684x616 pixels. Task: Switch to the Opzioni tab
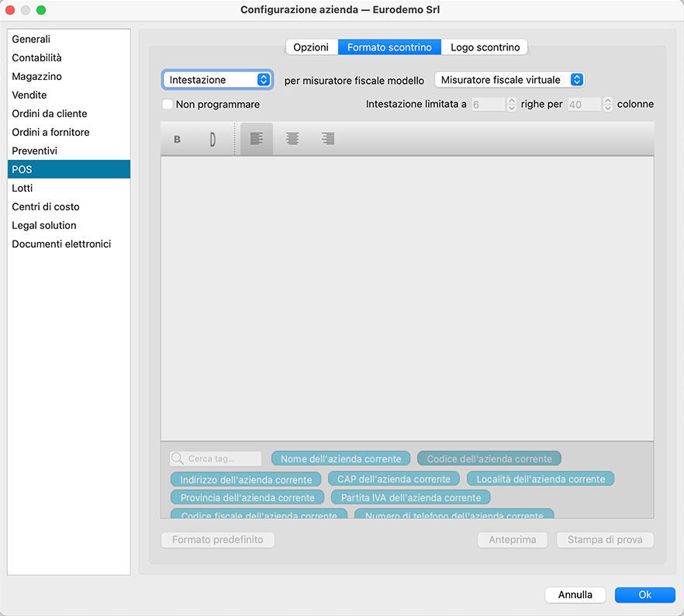coord(311,47)
